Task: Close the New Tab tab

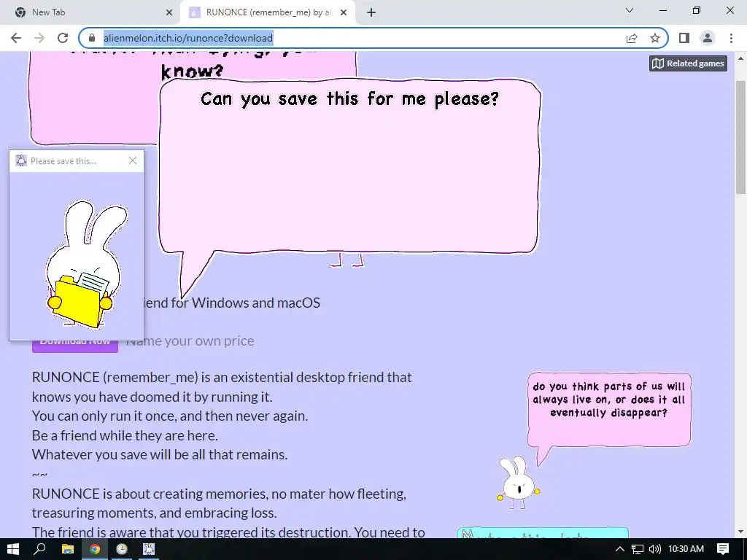Action: pos(169,12)
